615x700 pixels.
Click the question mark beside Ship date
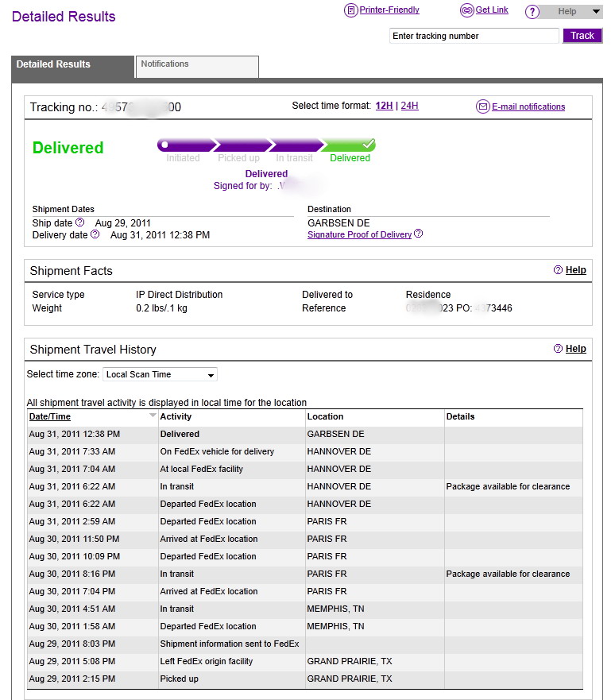(80, 222)
